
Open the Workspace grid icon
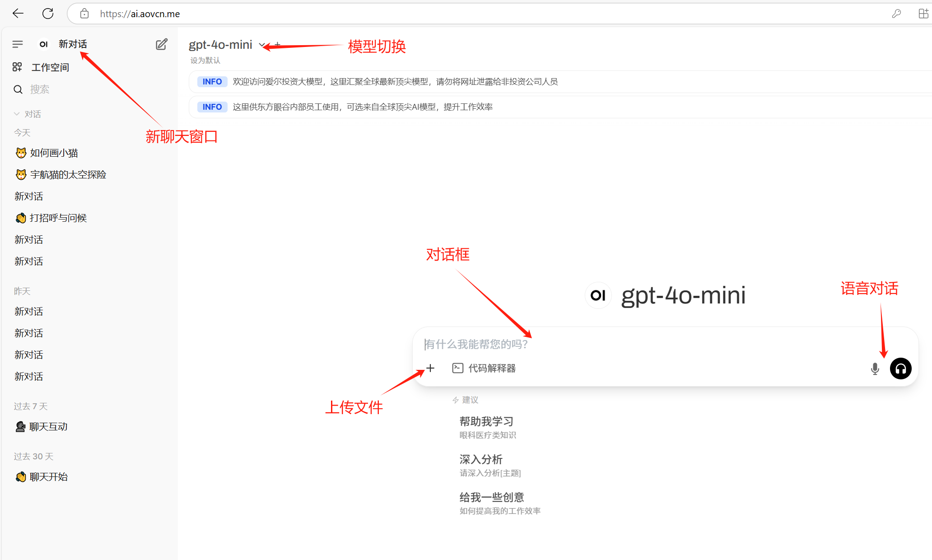pos(17,67)
